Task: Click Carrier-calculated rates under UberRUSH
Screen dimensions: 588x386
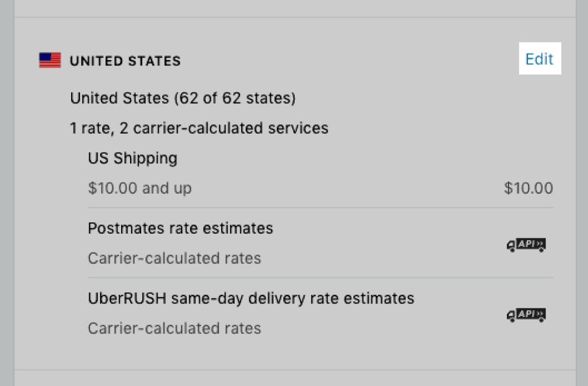Action: point(175,328)
